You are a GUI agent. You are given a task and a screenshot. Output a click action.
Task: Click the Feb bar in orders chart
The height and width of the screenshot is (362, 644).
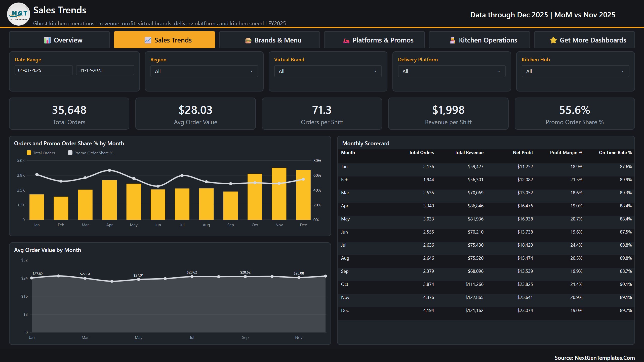(61, 208)
